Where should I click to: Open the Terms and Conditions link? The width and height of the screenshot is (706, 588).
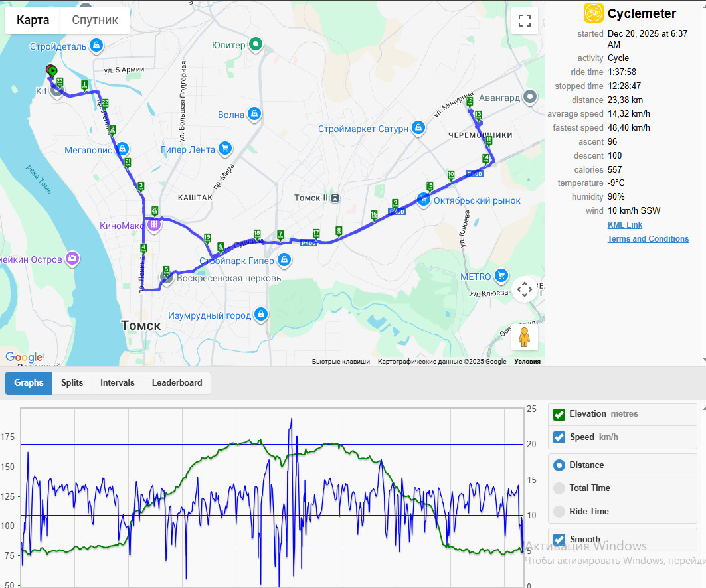[648, 239]
